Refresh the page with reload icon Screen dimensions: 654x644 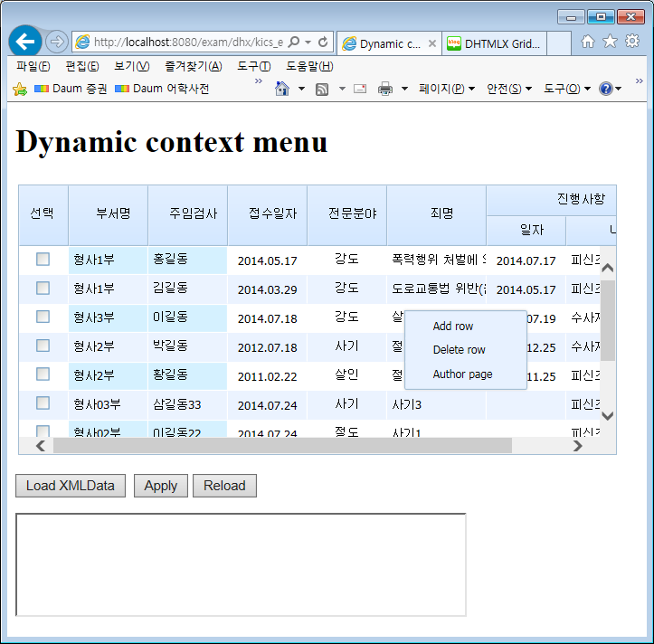pos(323,42)
